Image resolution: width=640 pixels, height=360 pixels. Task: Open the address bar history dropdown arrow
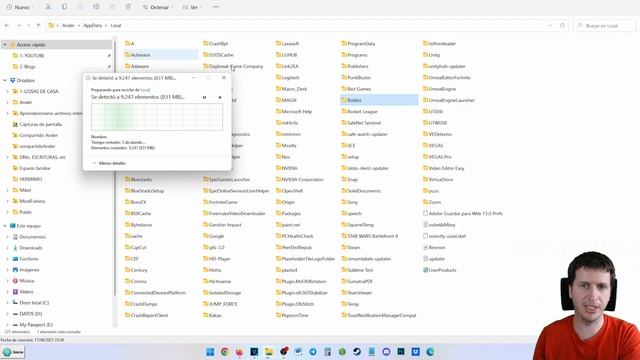[x=550, y=25]
